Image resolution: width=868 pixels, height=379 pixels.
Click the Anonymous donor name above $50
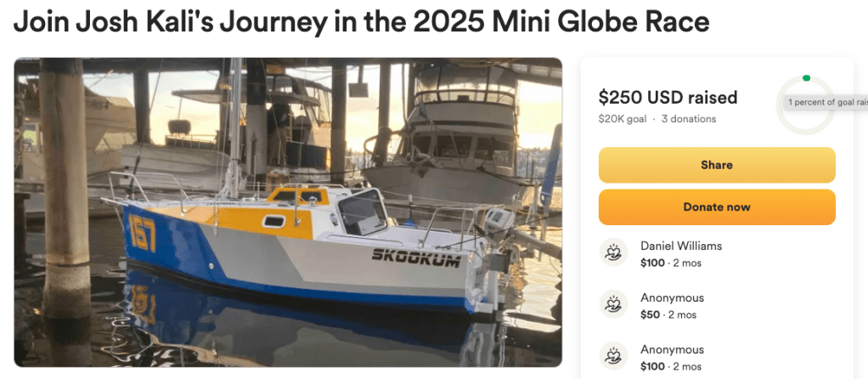coord(672,298)
